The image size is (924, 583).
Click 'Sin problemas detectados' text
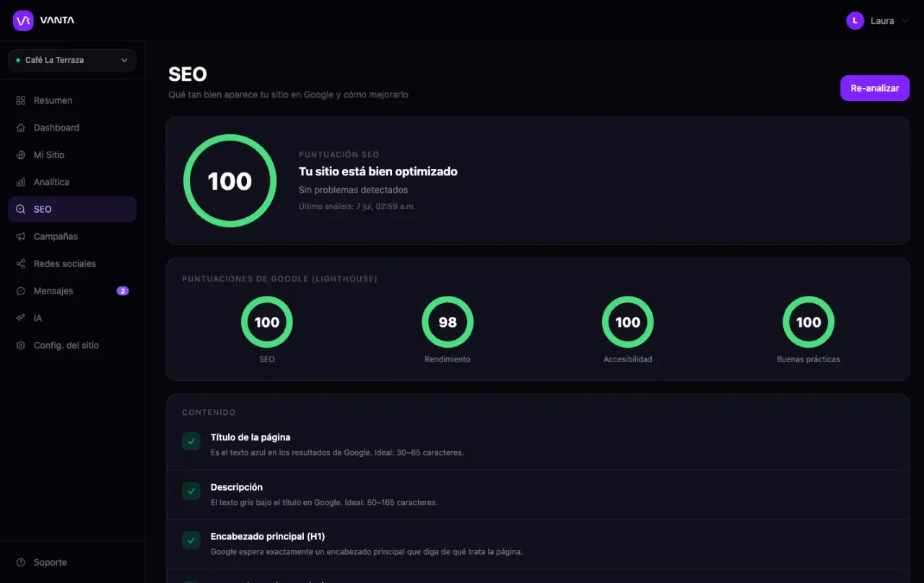click(354, 190)
